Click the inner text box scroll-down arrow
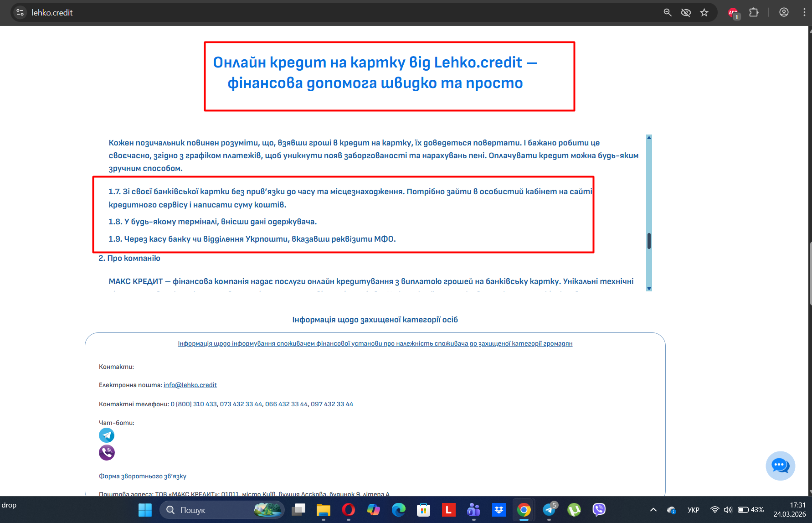 [x=649, y=288]
